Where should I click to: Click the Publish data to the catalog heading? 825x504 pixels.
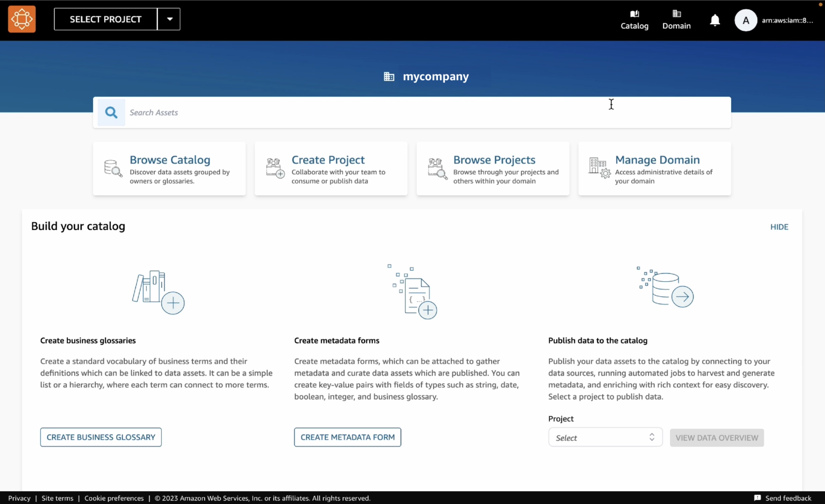click(x=598, y=341)
